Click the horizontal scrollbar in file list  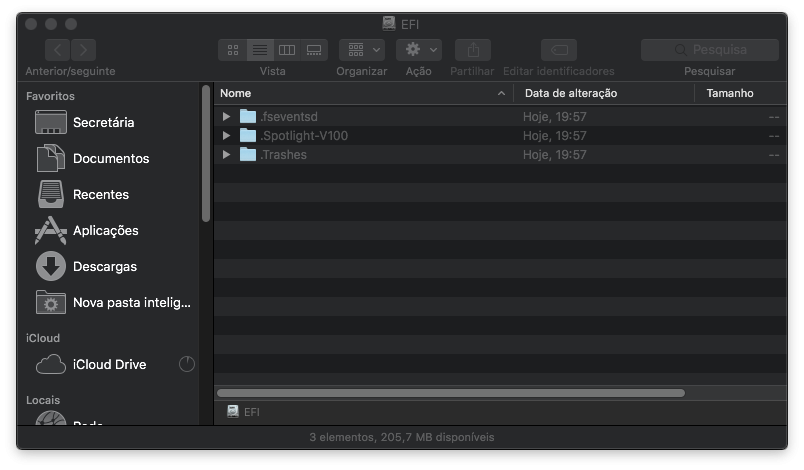pyautogui.click(x=451, y=393)
